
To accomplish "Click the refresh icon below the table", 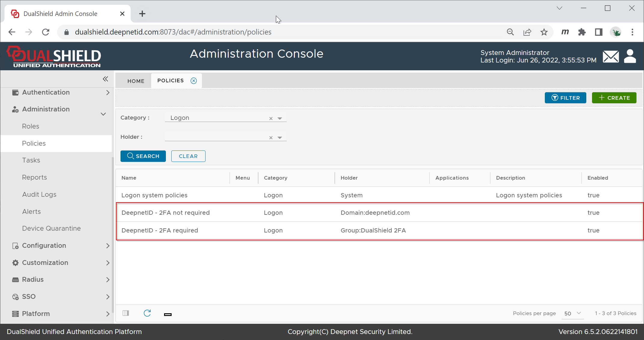I will point(147,313).
